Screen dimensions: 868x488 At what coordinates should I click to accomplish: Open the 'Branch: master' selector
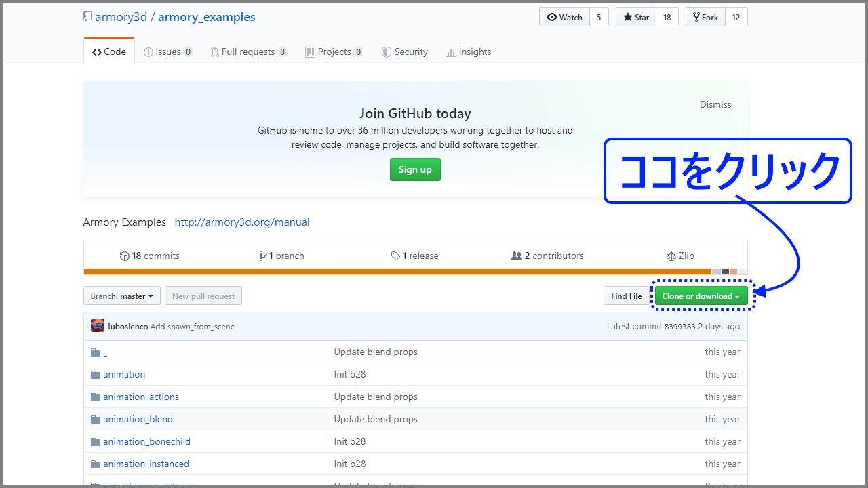[x=121, y=296]
